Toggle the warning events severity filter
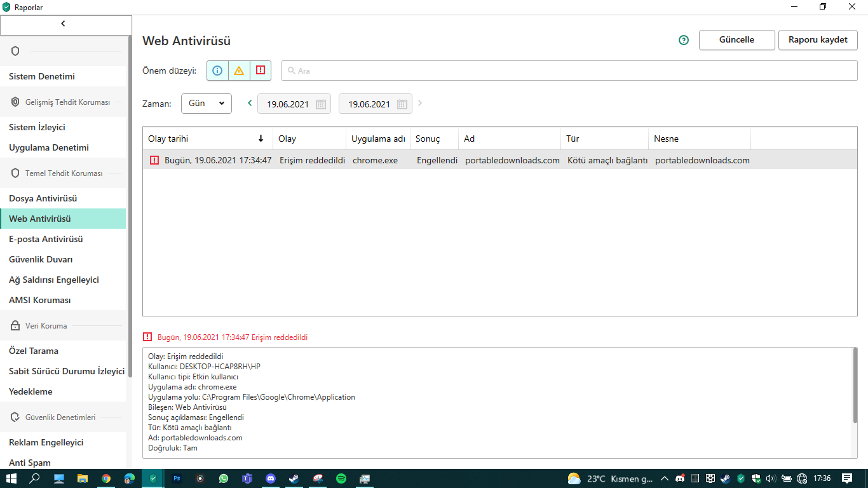This screenshot has height=488, width=868. pyautogui.click(x=239, y=71)
